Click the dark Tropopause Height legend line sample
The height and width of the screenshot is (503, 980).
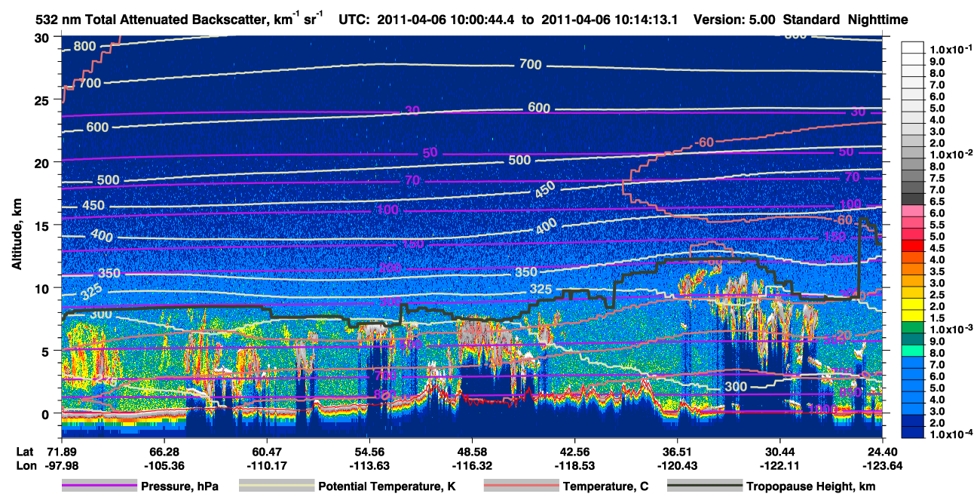(x=704, y=486)
